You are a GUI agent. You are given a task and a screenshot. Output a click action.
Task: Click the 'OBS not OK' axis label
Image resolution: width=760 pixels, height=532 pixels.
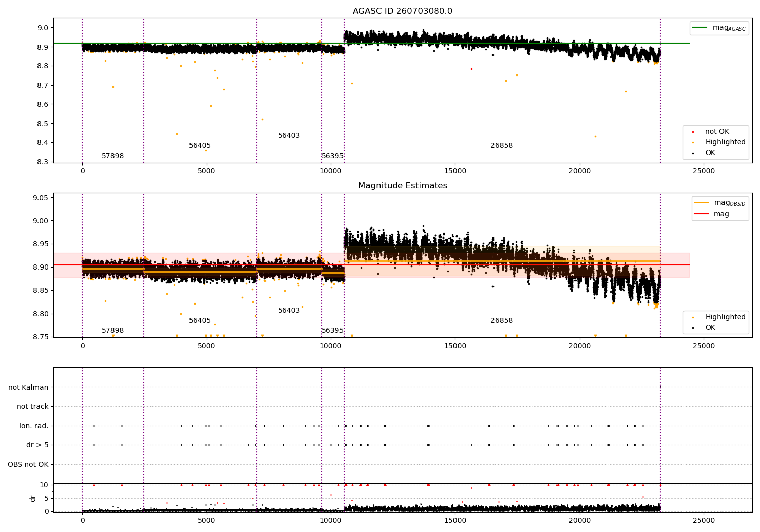(28, 465)
